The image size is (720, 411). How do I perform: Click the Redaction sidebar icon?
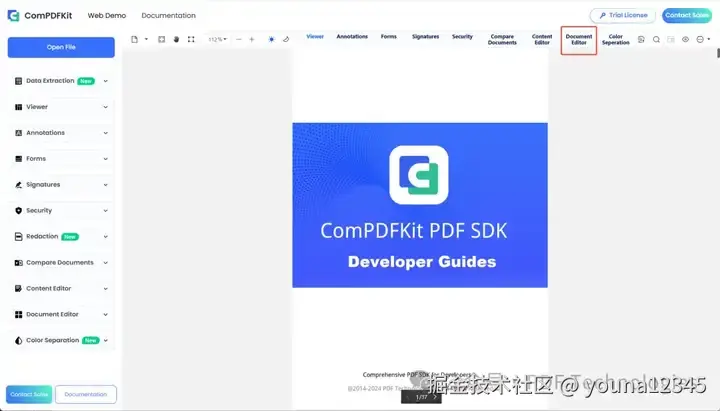18,237
